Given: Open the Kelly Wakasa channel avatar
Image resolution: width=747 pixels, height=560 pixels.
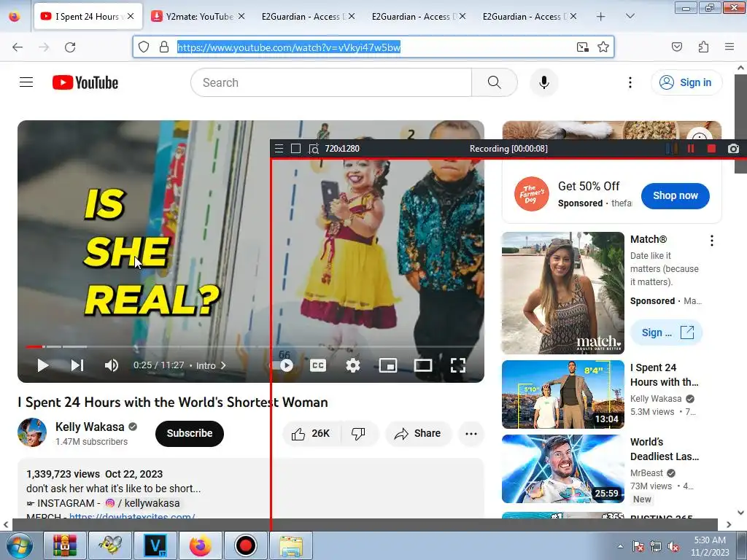Looking at the screenshot, I should (32, 432).
